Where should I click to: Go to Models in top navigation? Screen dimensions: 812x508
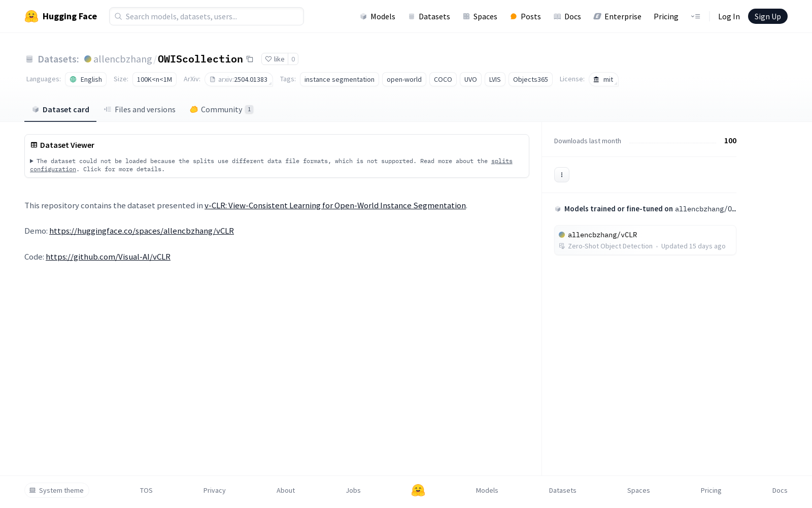coord(378,16)
